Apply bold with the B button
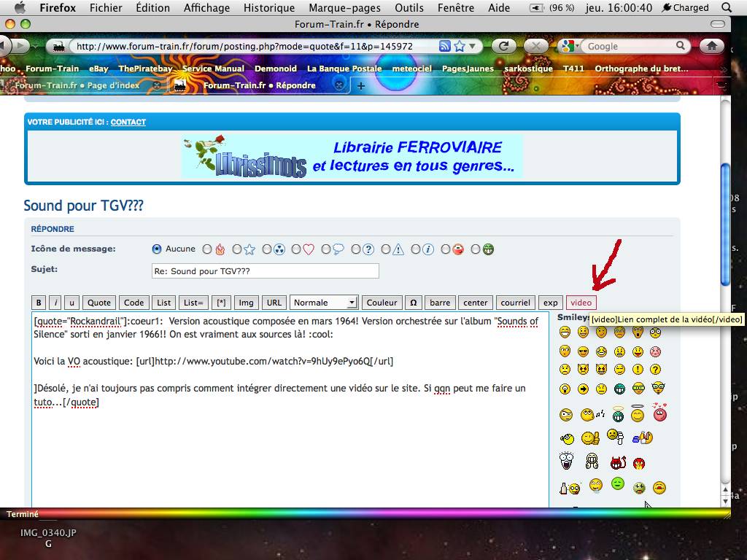This screenshot has height=560, width=747. (x=39, y=303)
